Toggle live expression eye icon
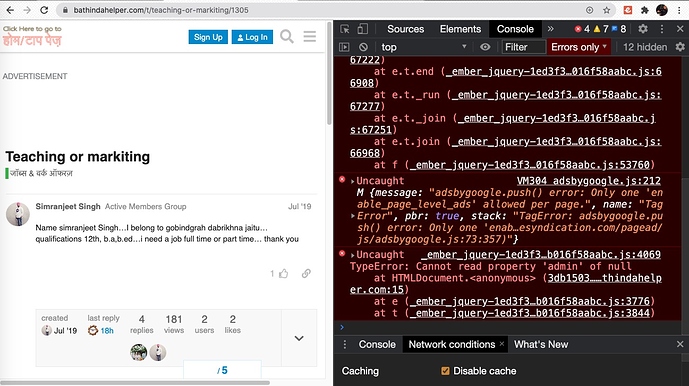The image size is (689, 386). pyautogui.click(x=485, y=47)
